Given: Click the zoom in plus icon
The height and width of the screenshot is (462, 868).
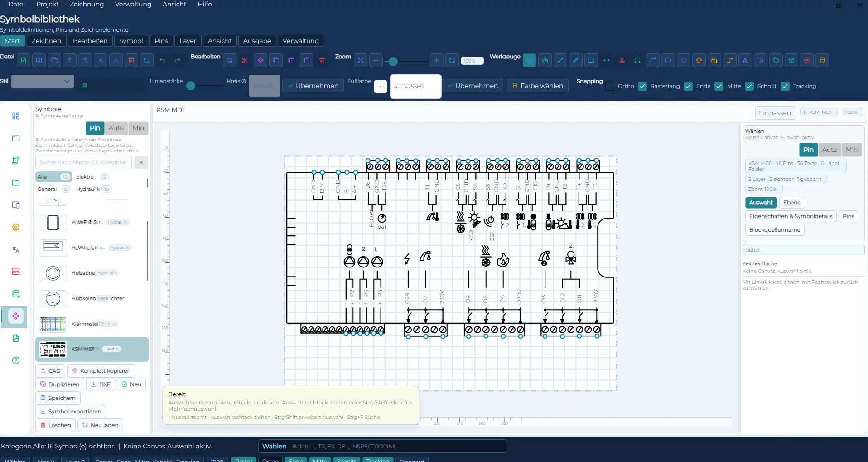Looking at the screenshot, I should tap(436, 60).
